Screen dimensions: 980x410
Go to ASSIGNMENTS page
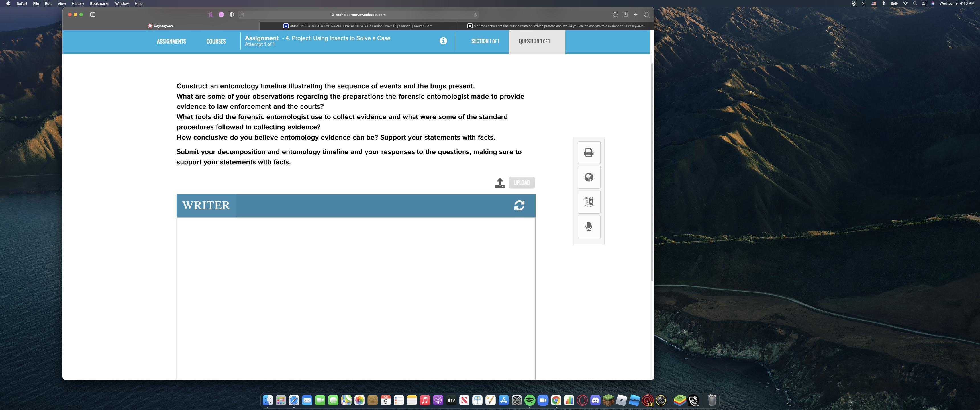171,42
